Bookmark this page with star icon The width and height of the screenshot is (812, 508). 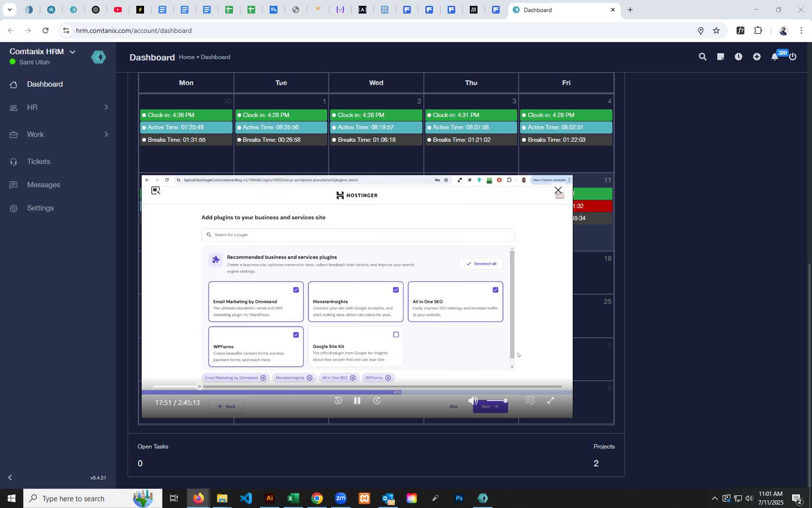click(716, 30)
